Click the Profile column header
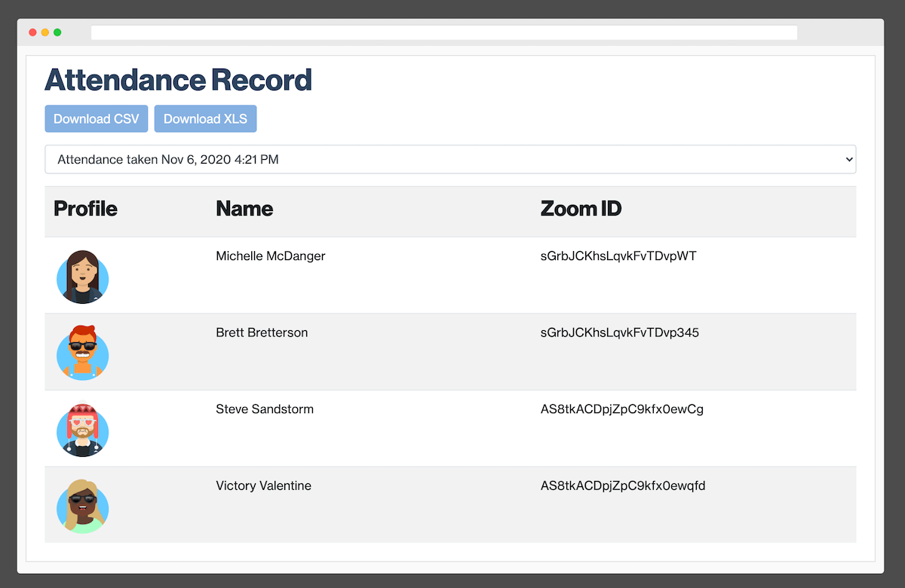The height and width of the screenshot is (588, 905). click(x=85, y=208)
